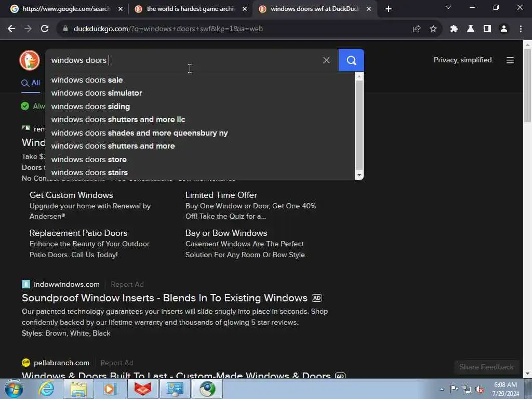532x399 pixels.
Task: Click the page vertical scrollbar thumb
Action: point(528,86)
